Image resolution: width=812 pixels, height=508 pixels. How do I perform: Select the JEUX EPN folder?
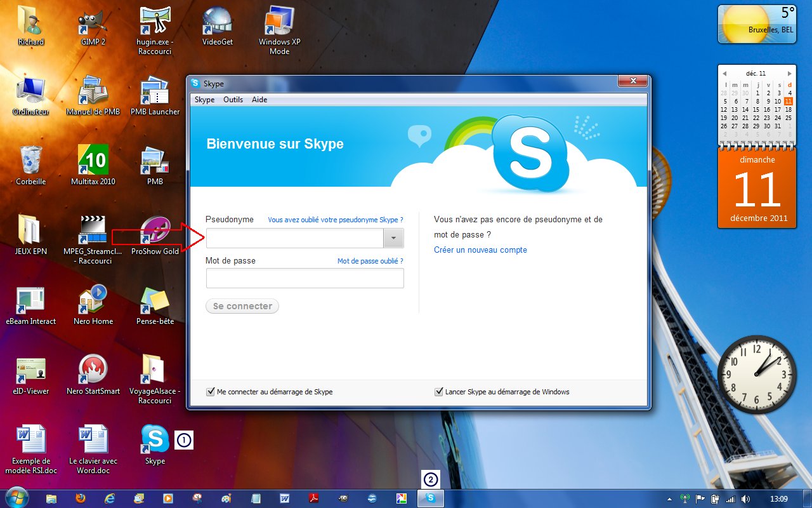click(31, 236)
